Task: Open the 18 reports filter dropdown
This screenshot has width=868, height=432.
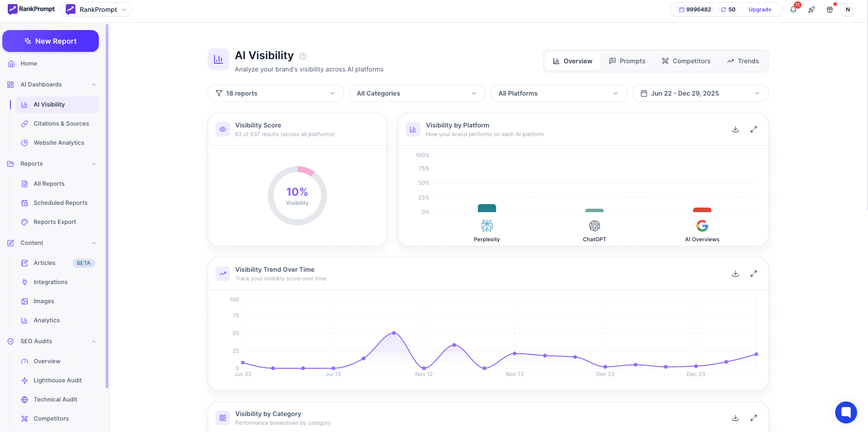Action: click(x=276, y=93)
